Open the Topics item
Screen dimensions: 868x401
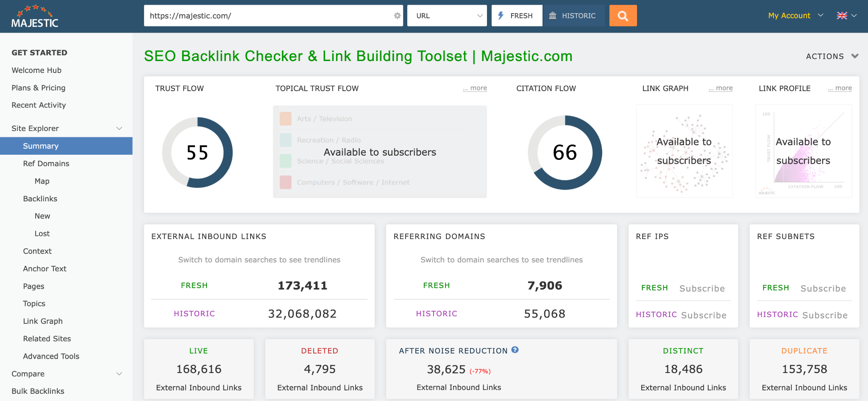tap(34, 304)
